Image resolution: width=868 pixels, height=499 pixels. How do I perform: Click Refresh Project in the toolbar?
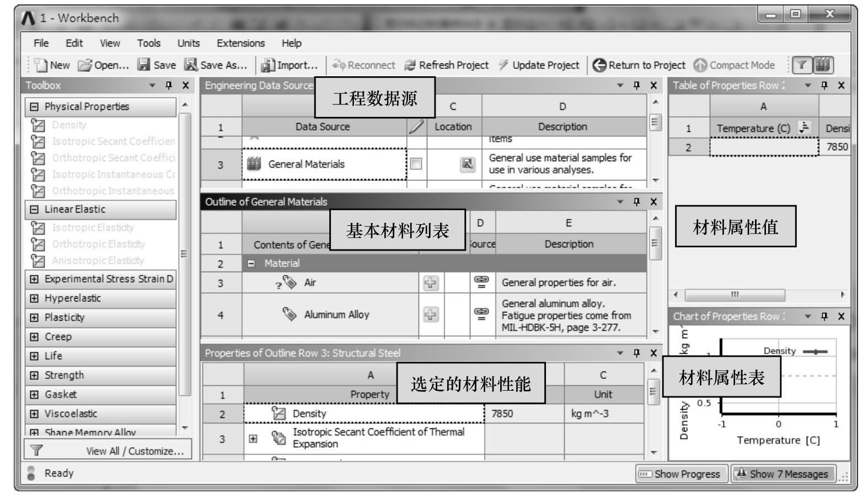pyautogui.click(x=446, y=65)
